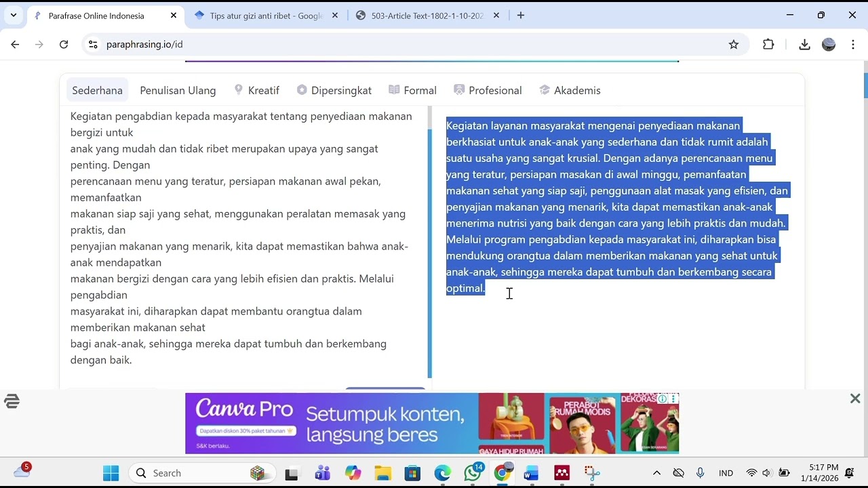Open Copilot from taskbar

point(353,473)
